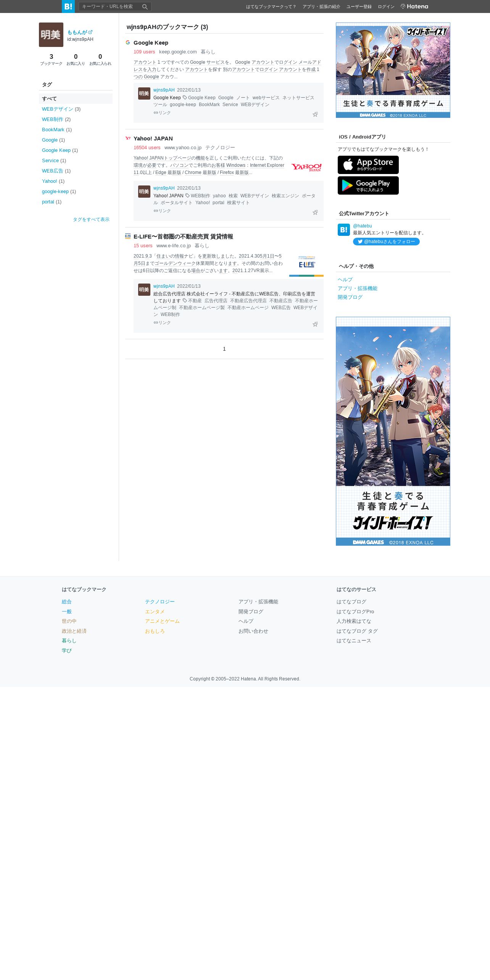Open ログイン in header

pos(386,6)
